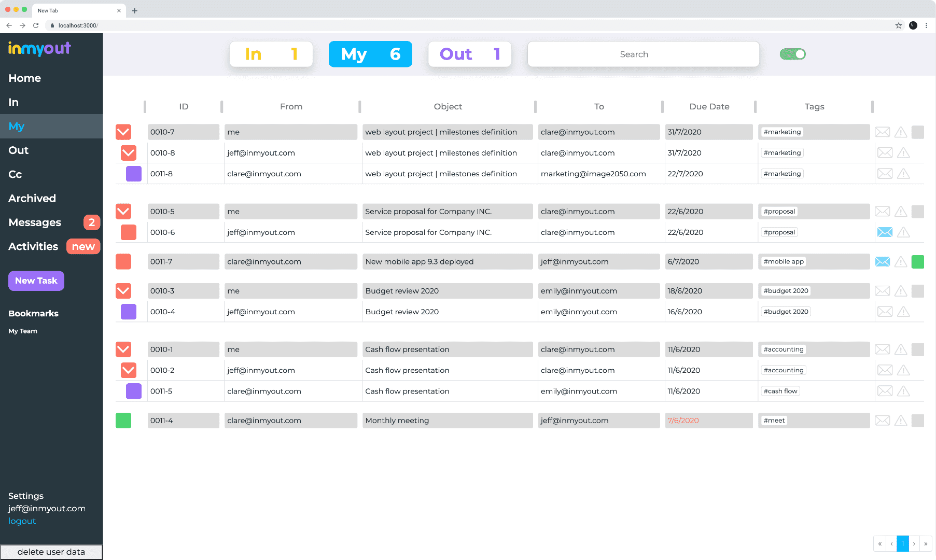The image size is (936, 560).
Task: Bookmark this page with the star icon
Action: (x=899, y=25)
